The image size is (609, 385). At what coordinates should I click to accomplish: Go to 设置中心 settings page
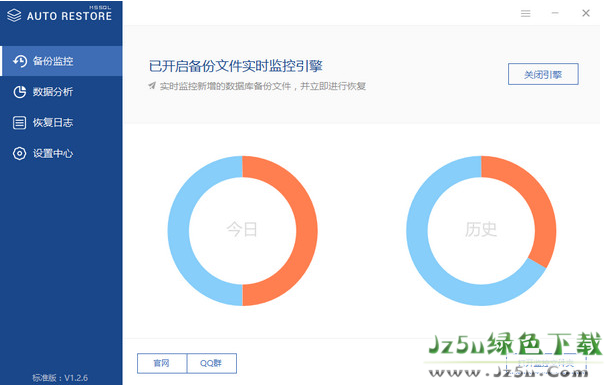point(61,153)
